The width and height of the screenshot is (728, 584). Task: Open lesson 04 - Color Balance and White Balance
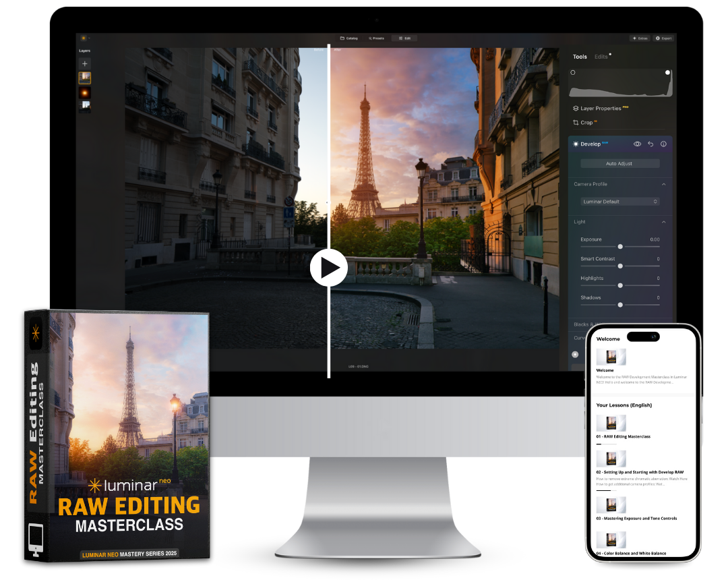click(x=631, y=554)
